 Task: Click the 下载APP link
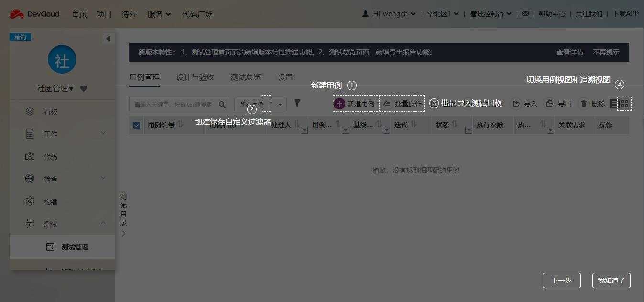(x=626, y=14)
